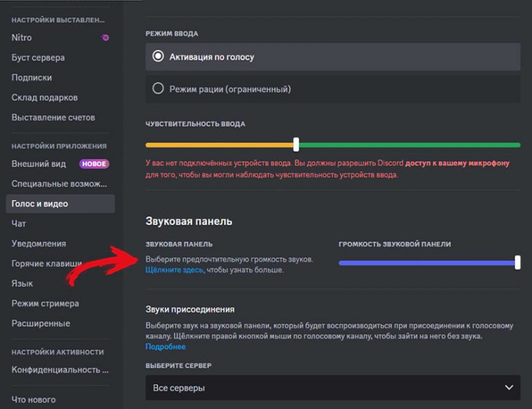Image resolution: width=532 pixels, height=409 pixels.
Task: Open Что нового in sidebar
Action: click(33, 399)
